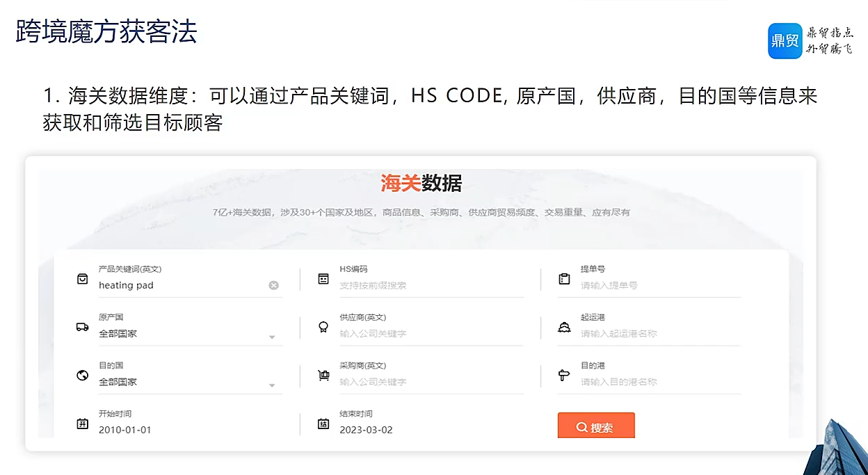Clear the heating pad keyword field
This screenshot has height=475, width=868.
click(x=273, y=285)
